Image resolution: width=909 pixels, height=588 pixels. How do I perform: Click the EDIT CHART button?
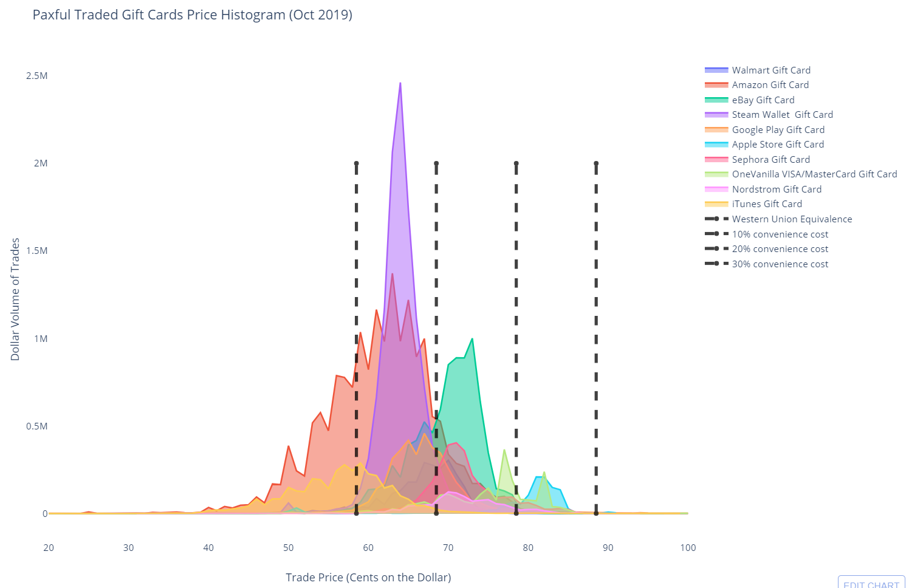[x=871, y=583]
